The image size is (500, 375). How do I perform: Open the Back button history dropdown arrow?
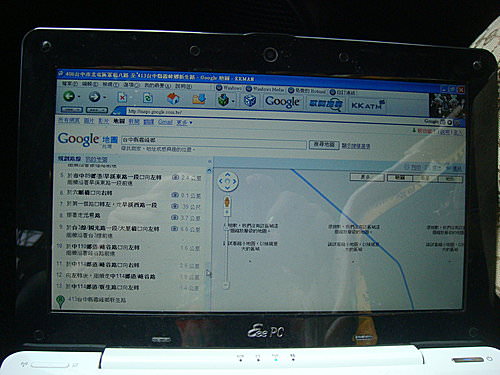click(x=79, y=97)
